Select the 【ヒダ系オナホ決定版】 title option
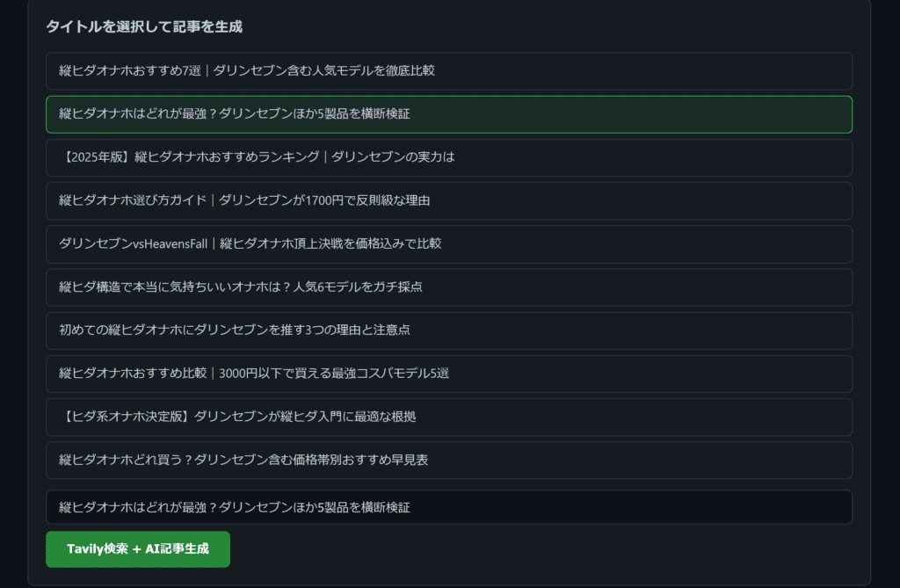The width and height of the screenshot is (900, 588). (448, 417)
